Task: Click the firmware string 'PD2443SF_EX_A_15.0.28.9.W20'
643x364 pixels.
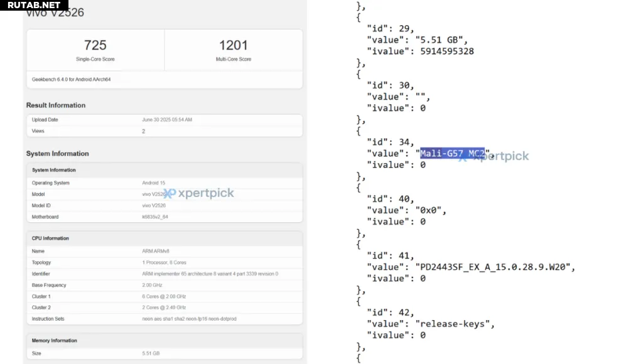Action: [x=493, y=267]
